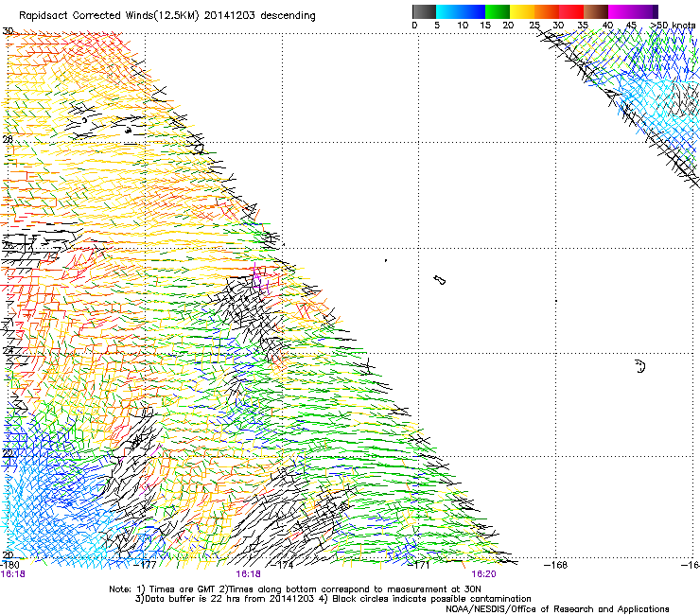This screenshot has width=700, height=615.
Task: Click the '5' legend scale label
Action: click(x=437, y=26)
